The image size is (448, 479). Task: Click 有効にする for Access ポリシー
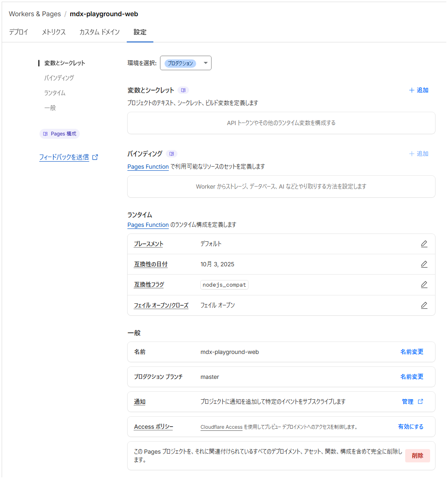[x=411, y=427]
